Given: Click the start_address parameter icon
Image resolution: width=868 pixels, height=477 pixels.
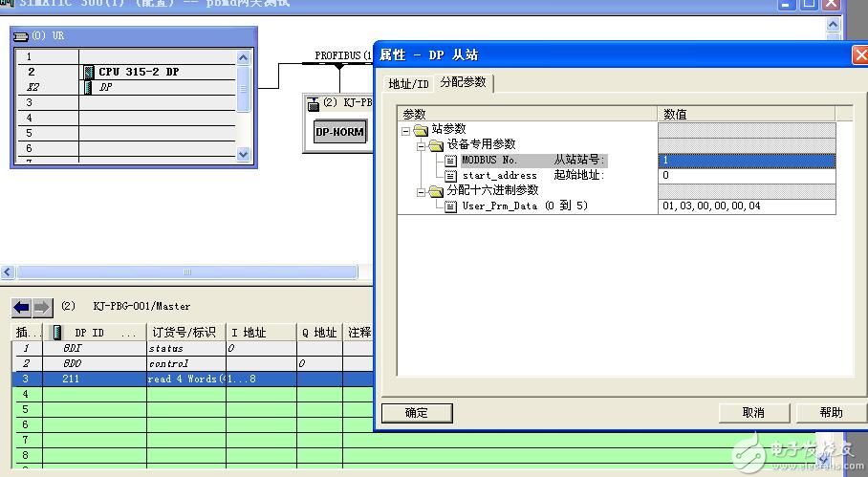Looking at the screenshot, I should (450, 176).
